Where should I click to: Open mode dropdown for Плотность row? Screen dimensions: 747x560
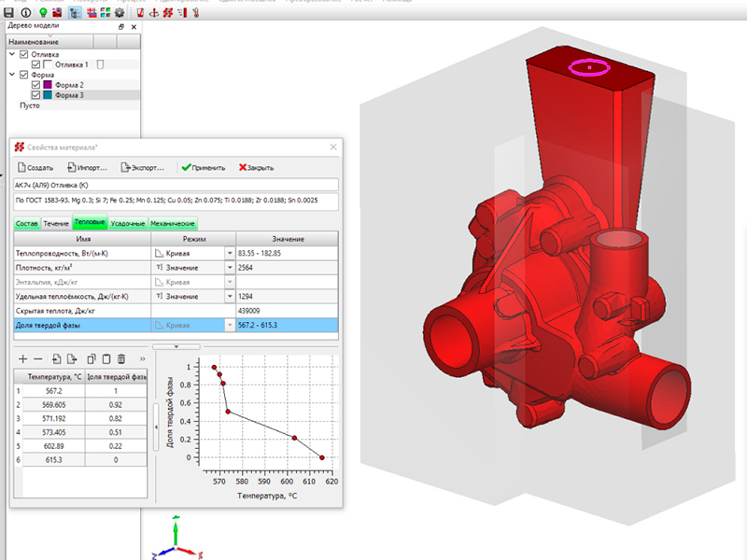tap(230, 267)
